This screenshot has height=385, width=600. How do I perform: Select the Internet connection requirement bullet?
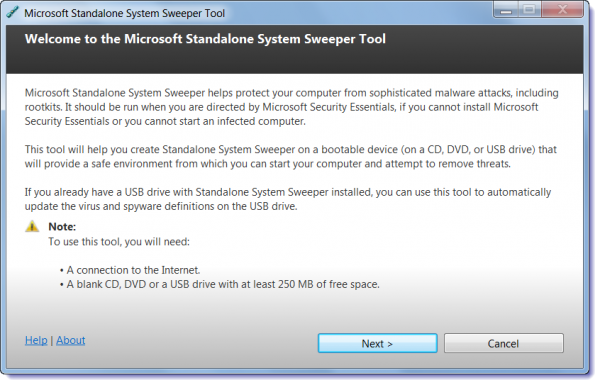(130, 270)
